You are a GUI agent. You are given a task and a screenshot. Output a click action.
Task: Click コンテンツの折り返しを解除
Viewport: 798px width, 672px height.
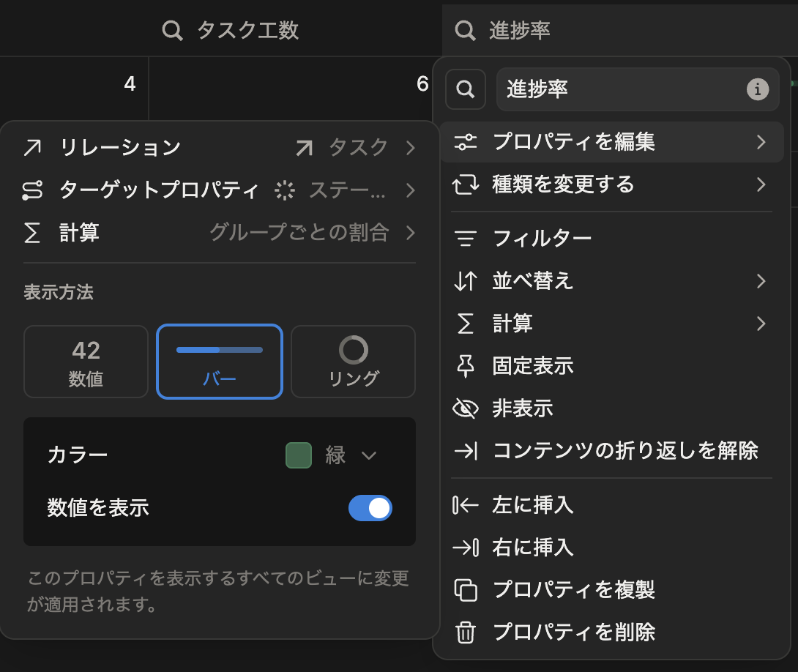[x=624, y=451]
